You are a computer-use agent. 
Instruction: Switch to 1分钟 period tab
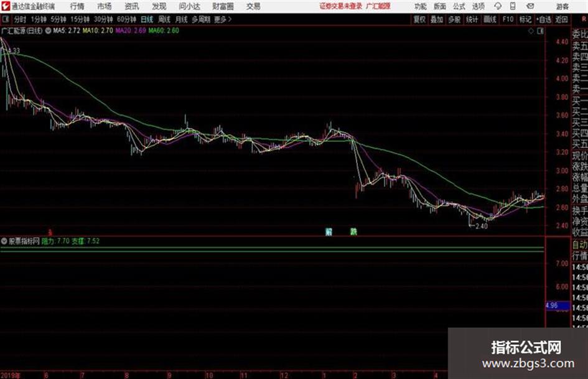click(39, 19)
